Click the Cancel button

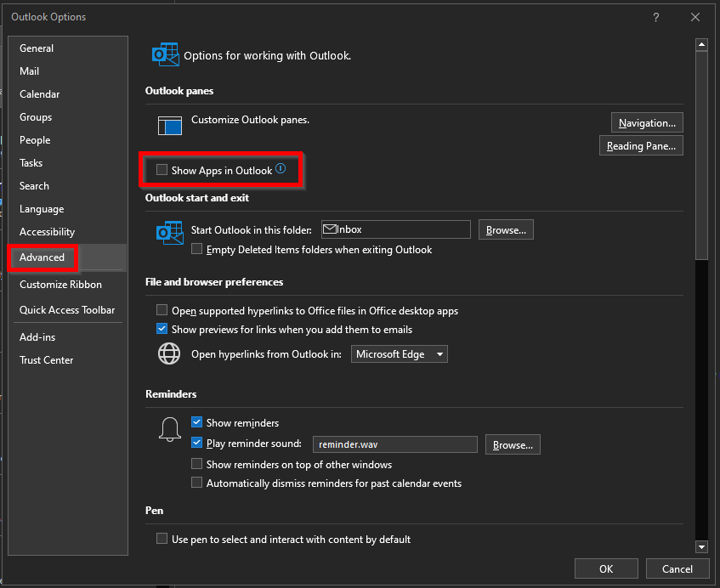click(x=677, y=568)
